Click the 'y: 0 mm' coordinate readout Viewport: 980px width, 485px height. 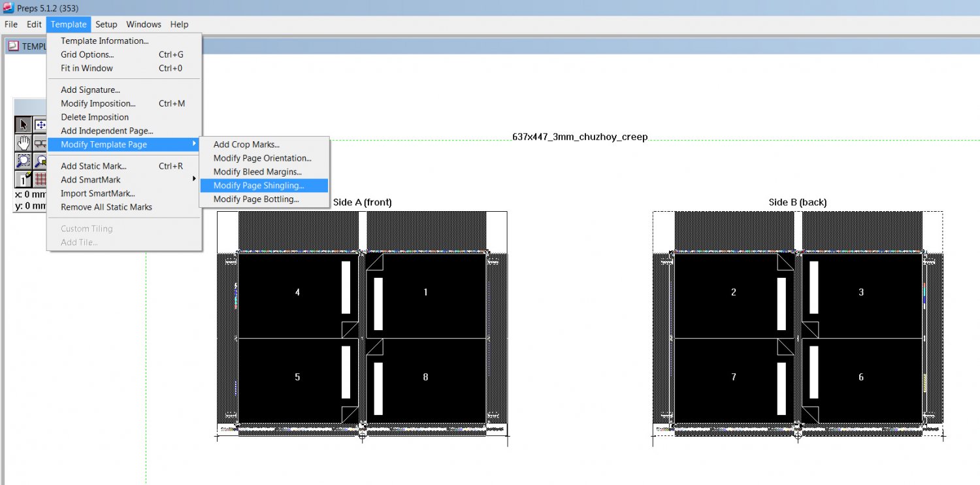pos(31,206)
